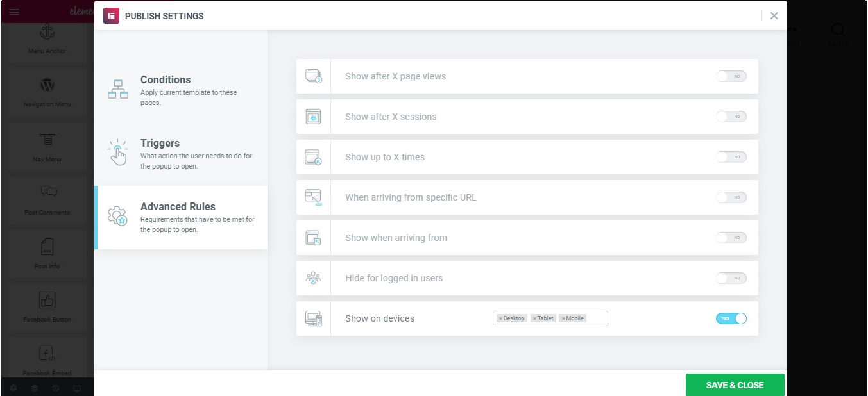Enable Show after X sessions toggle

click(731, 117)
